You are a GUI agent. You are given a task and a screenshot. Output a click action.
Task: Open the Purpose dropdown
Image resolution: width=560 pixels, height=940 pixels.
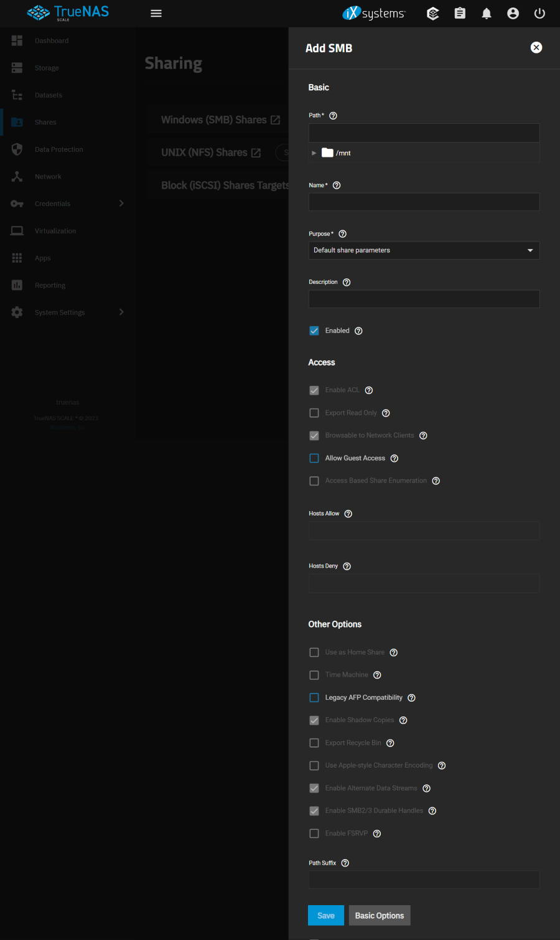424,250
